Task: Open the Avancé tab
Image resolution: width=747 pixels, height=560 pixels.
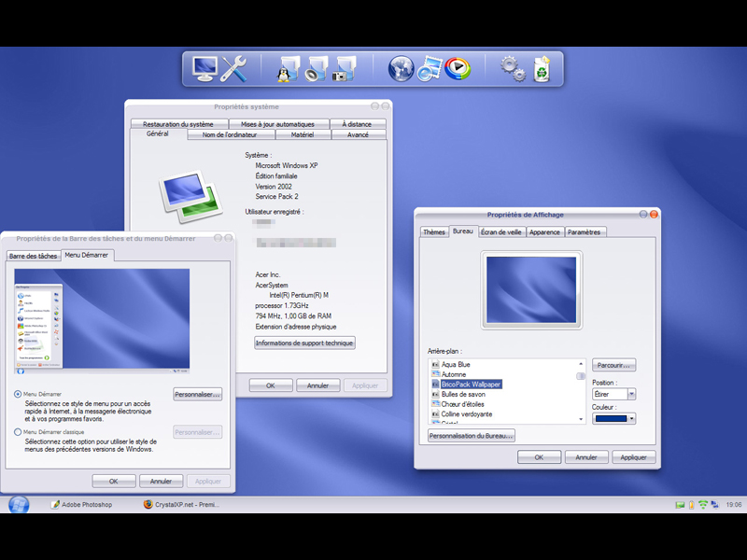Action: click(x=358, y=134)
